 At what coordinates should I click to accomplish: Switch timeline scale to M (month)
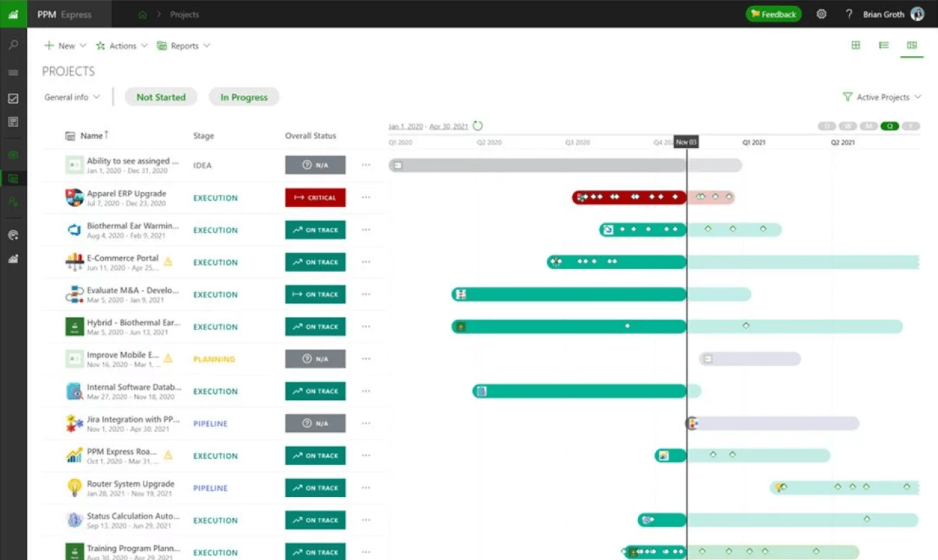tap(868, 126)
